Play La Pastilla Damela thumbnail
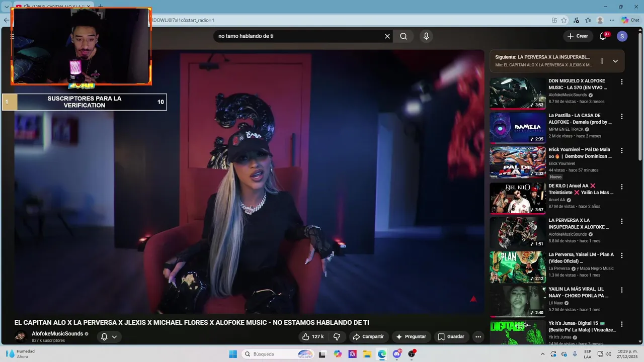644x362 pixels. point(518,128)
